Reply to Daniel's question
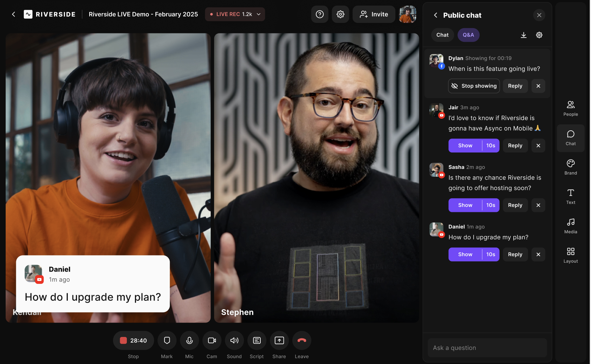The height and width of the screenshot is (364, 591). pos(515,254)
